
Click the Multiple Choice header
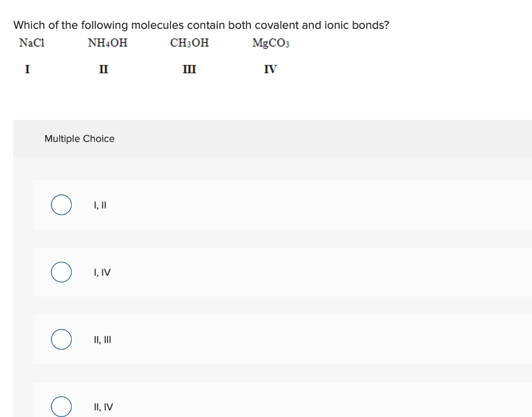79,139
